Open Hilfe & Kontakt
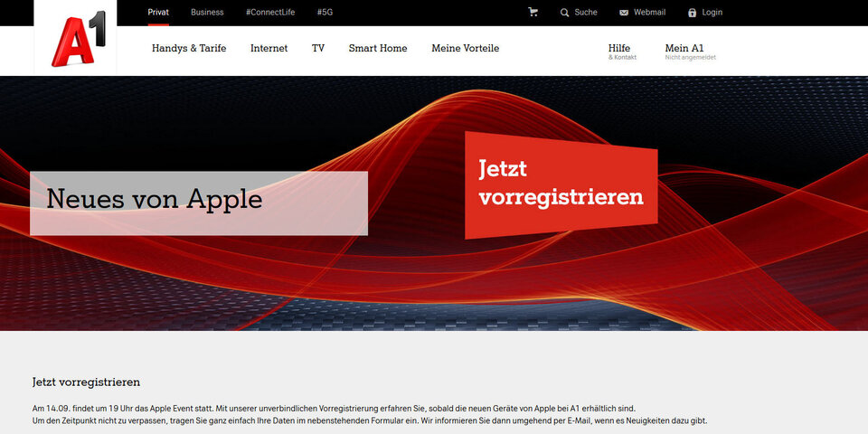Screen dimensions: 868x434 [x=622, y=52]
